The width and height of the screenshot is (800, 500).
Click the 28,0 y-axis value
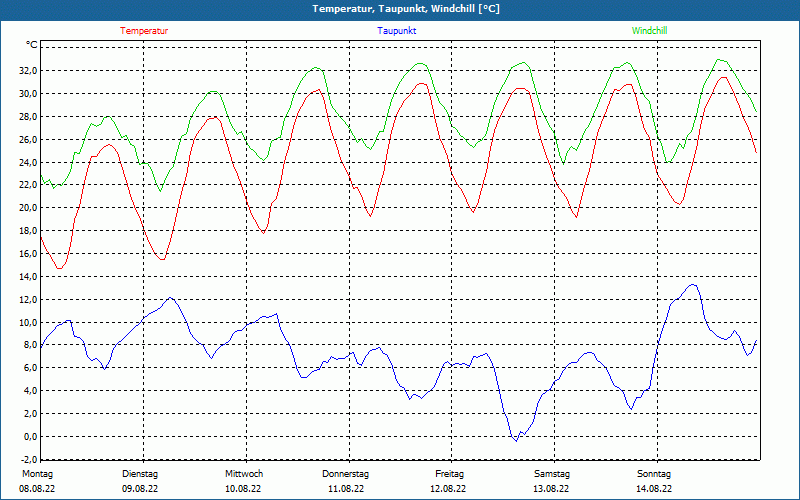click(x=28, y=116)
